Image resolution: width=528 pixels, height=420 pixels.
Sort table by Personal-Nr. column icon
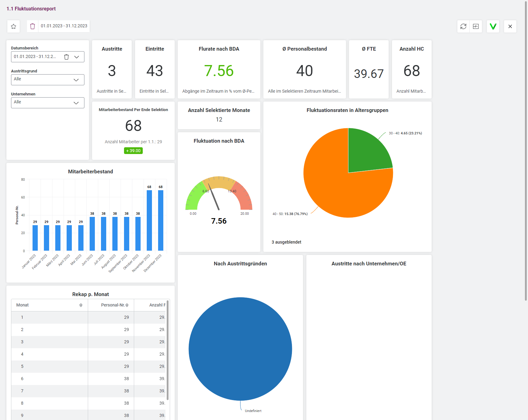click(x=127, y=305)
